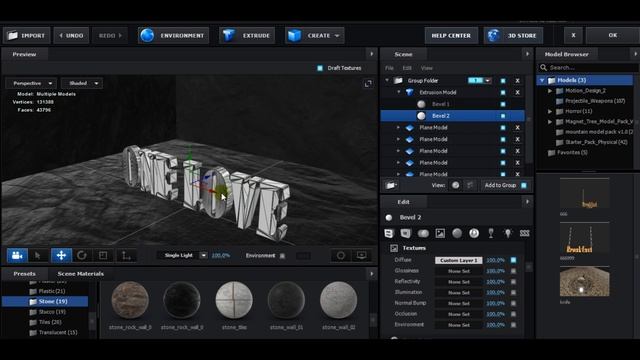Switch scene view to the sphere material view
This screenshot has width=640, height=360.
[456, 185]
